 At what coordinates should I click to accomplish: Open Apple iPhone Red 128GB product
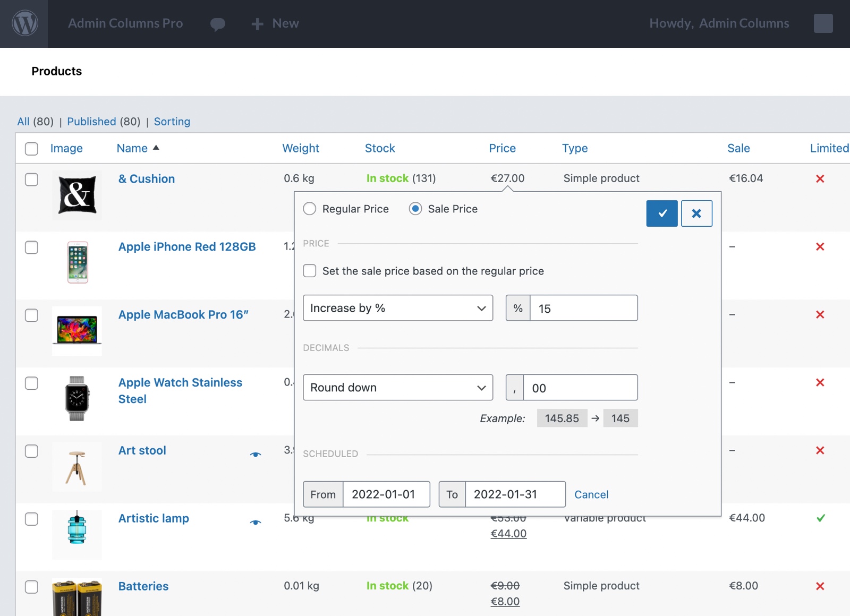coord(187,247)
